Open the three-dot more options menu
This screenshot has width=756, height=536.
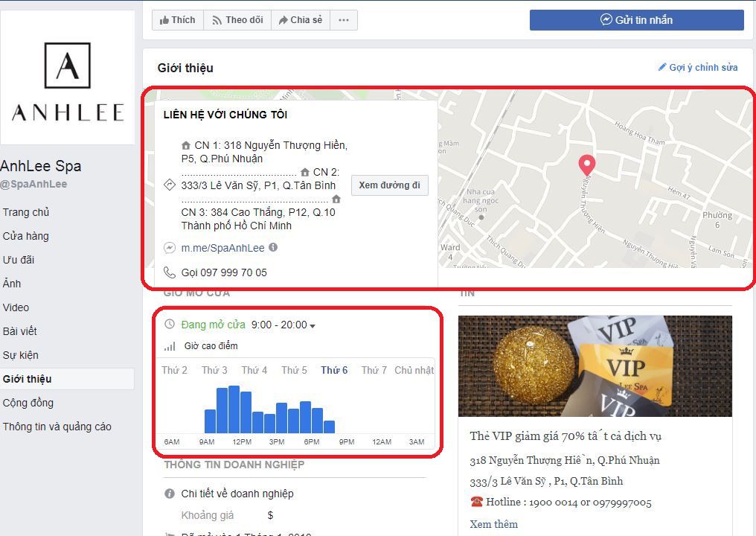click(344, 20)
